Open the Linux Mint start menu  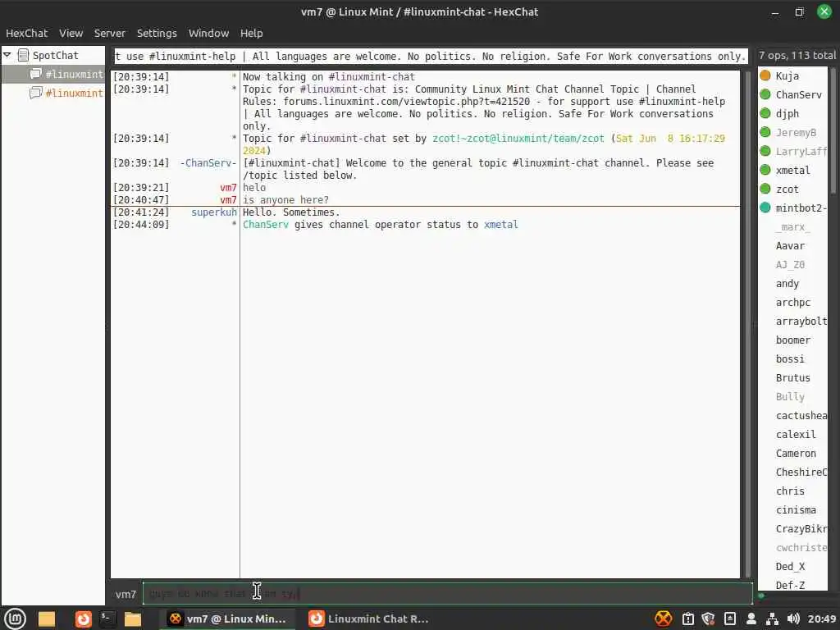(x=15, y=619)
